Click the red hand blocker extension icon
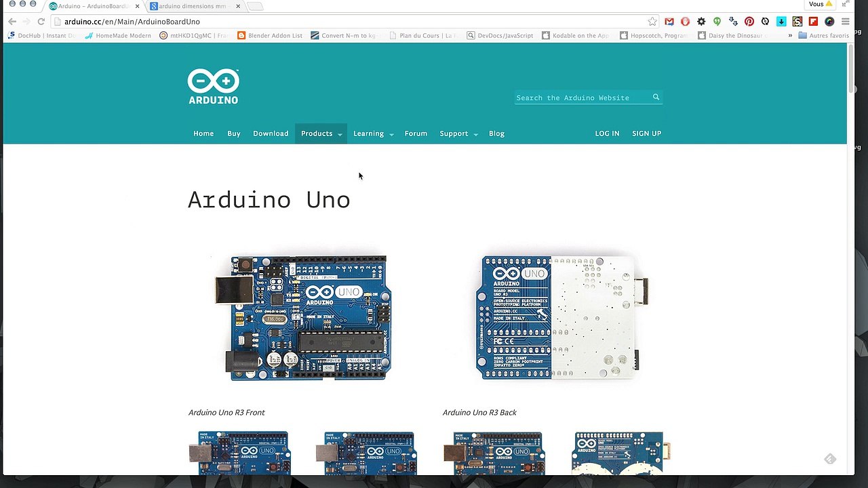This screenshot has width=868, height=488. [685, 22]
